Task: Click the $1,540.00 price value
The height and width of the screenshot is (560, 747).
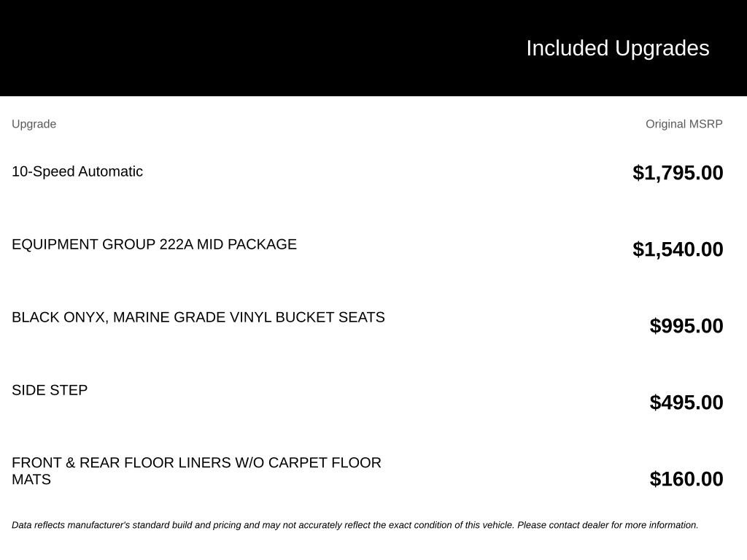Action: point(678,249)
